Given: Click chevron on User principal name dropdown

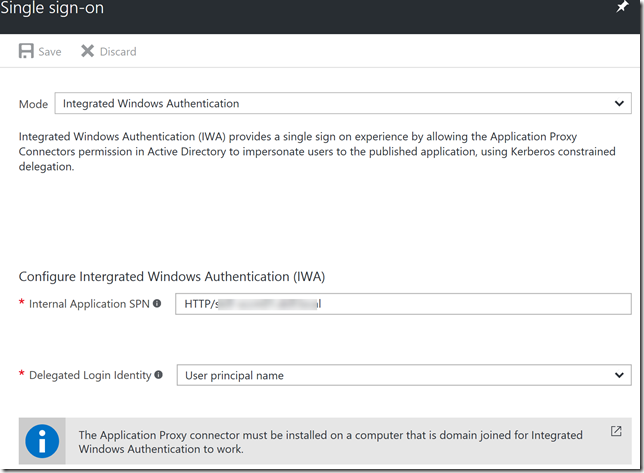Looking at the screenshot, I should (x=620, y=375).
